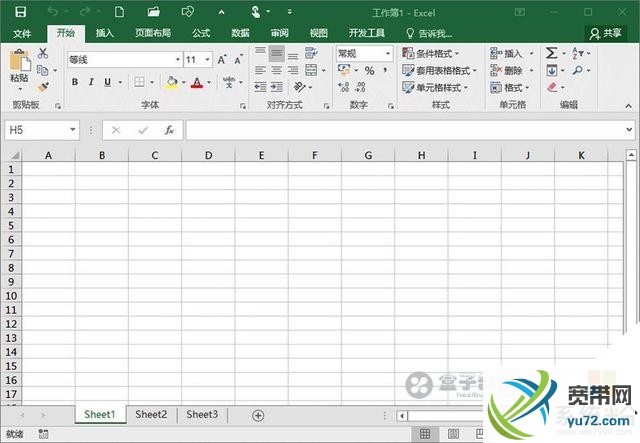Copy the selected cells
The image size is (640, 443).
pos(42,70)
